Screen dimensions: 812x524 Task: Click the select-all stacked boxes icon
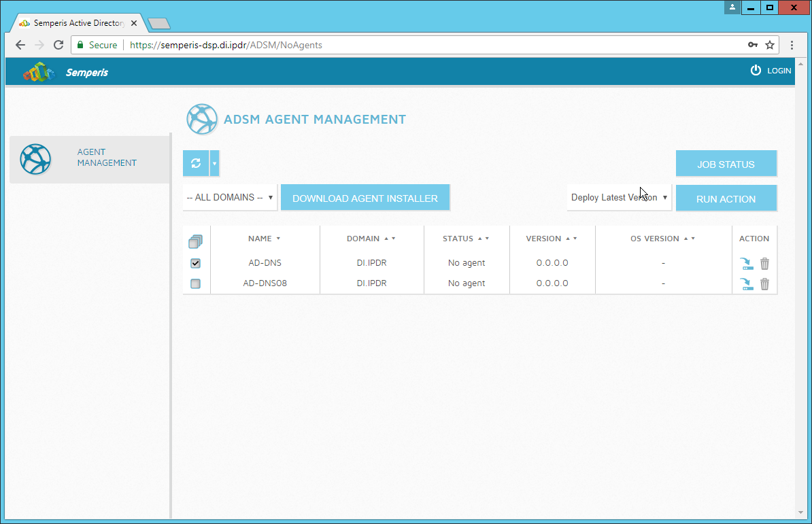point(196,241)
